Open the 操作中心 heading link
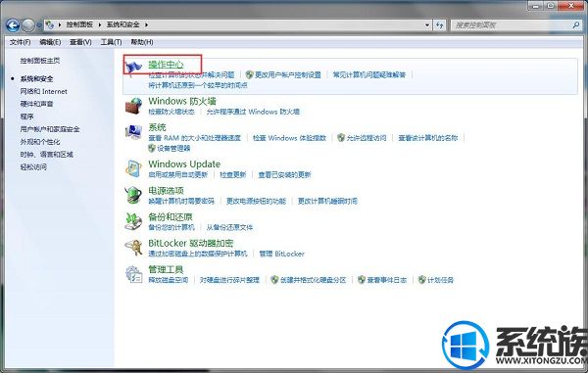Screen dimensions: 588x373 click(166, 64)
